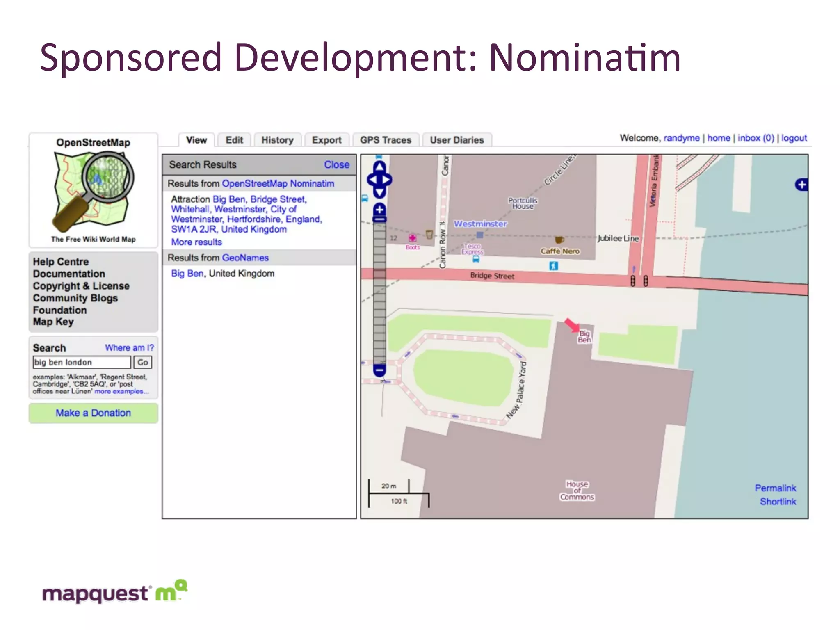Image resolution: width=840 pixels, height=630 pixels.
Task: Click the search text input field
Action: pos(82,362)
